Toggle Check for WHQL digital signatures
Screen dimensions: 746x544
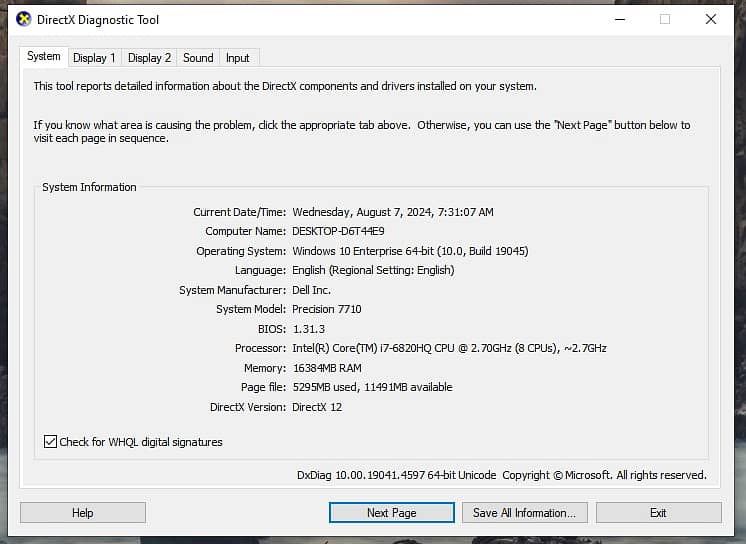[51, 442]
